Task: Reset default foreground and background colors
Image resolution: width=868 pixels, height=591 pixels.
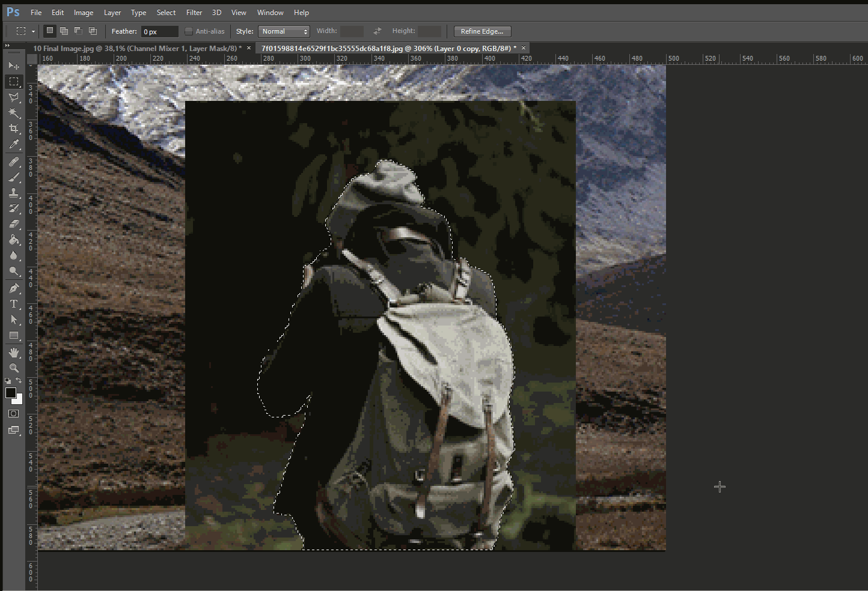Action: pos(8,381)
